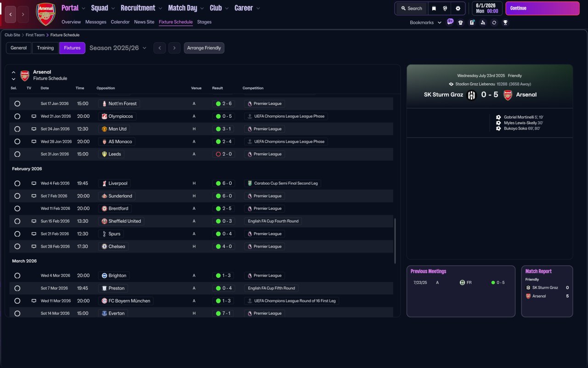Go to the next season arrow
The image size is (588, 368).
tap(174, 48)
